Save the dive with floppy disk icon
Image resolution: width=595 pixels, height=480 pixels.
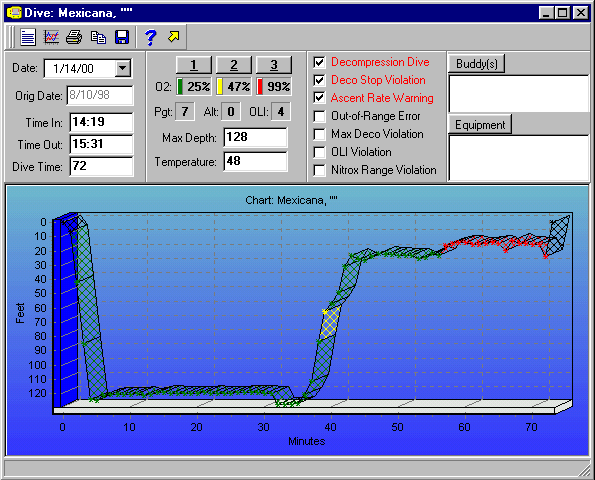[122, 37]
